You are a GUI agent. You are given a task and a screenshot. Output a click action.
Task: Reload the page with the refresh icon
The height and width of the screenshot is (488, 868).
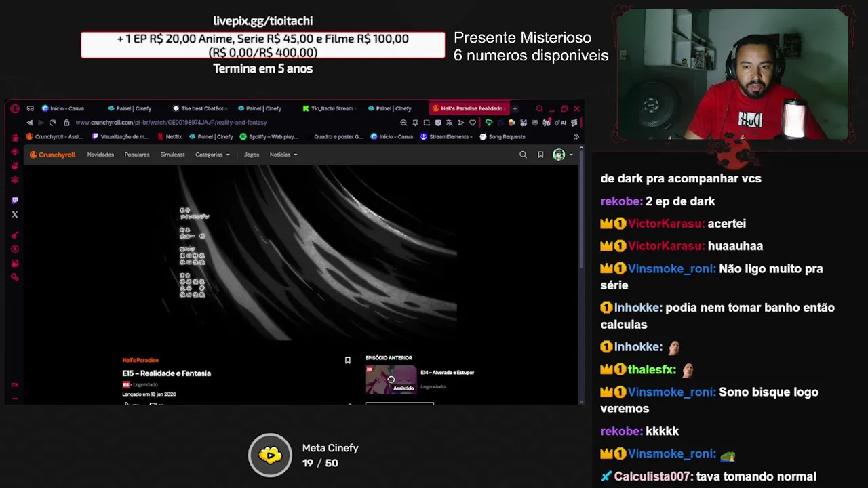[52, 123]
